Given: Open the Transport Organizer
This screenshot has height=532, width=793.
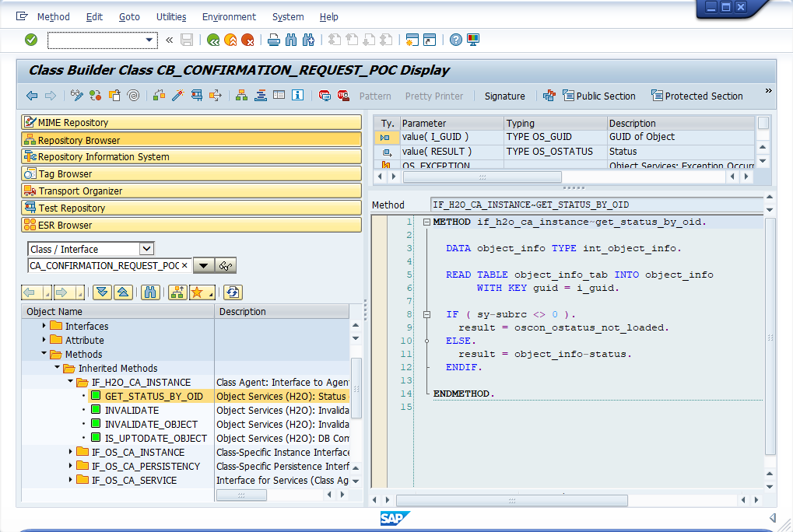Looking at the screenshot, I should click(191, 191).
